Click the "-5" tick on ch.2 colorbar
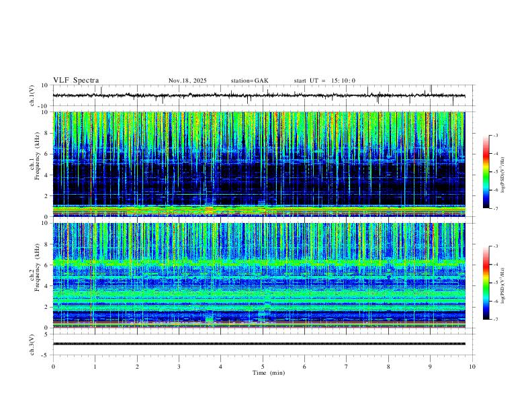Image resolution: width=532 pixels, height=411 pixels. tap(496, 283)
